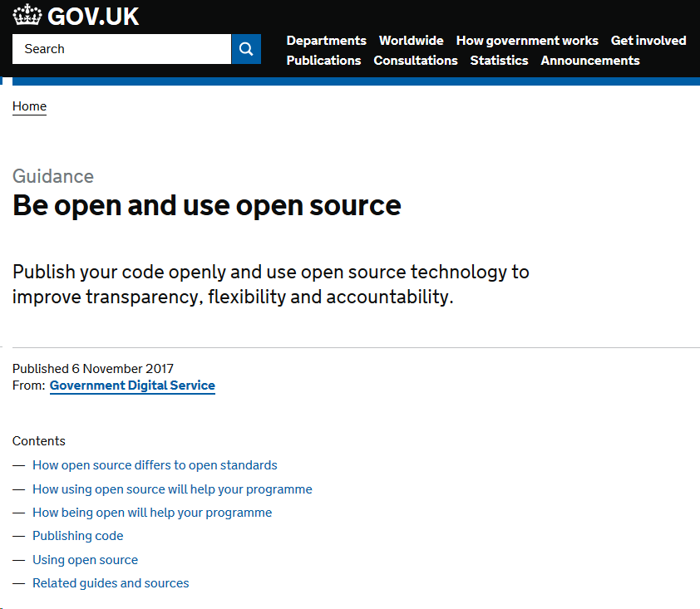Open the Get involved link
700x609 pixels.
(648, 41)
